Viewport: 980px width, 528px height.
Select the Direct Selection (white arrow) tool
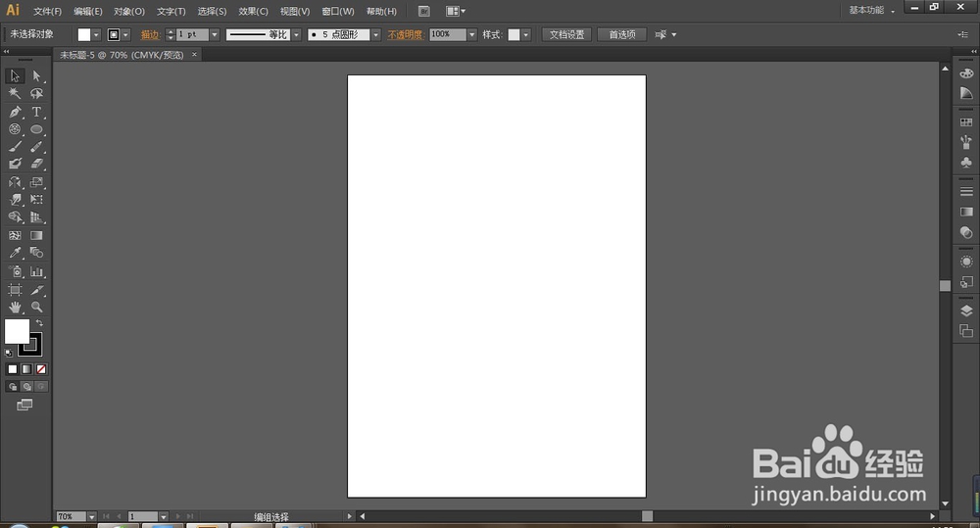click(x=36, y=75)
